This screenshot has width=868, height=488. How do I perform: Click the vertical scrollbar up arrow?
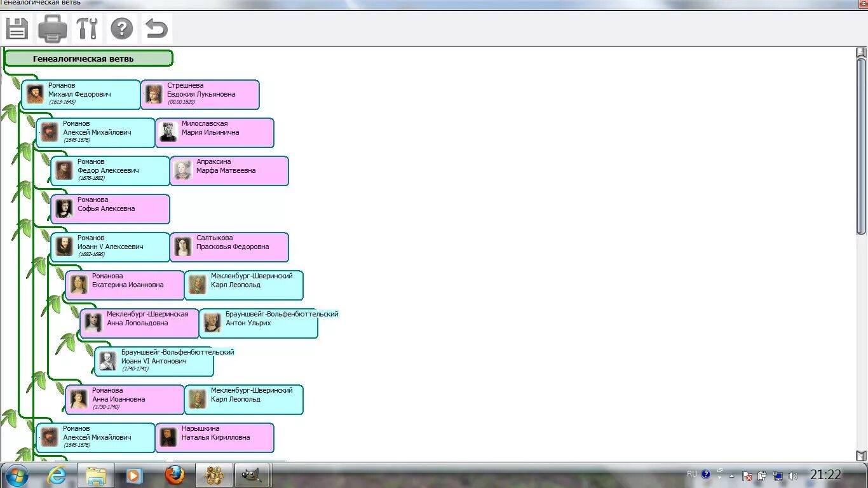862,53
